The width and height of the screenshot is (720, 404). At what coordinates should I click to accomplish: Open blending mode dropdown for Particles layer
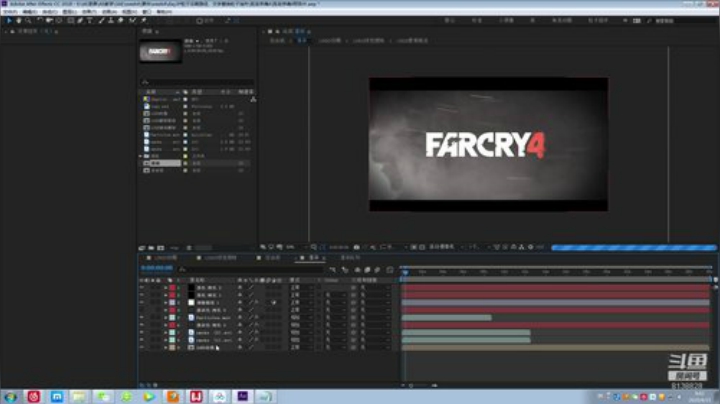(302, 318)
